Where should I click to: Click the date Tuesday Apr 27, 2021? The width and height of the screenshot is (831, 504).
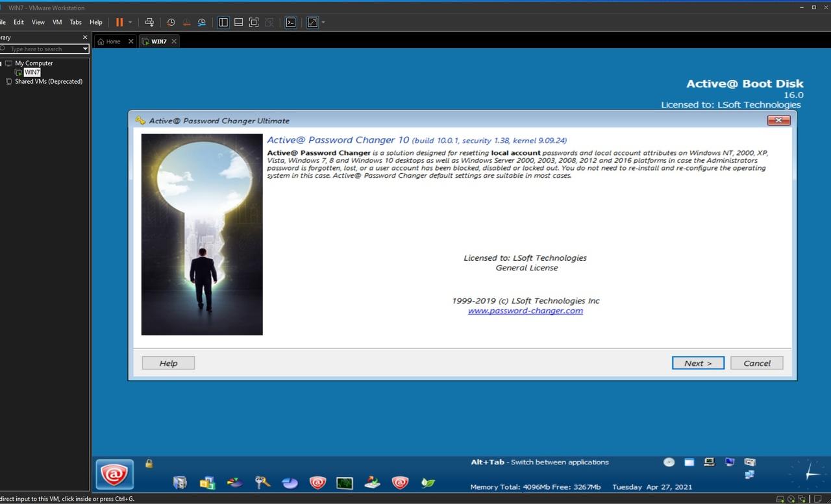(652, 486)
